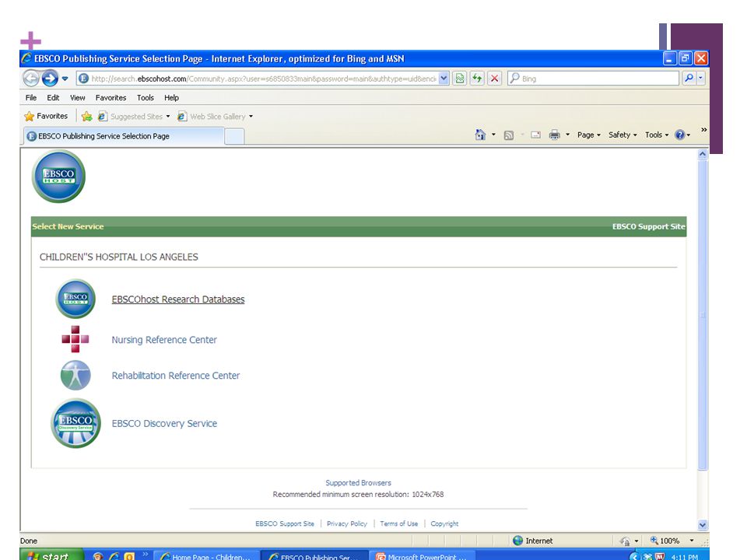Open the Page command bar menu
747x560 pixels.
pyautogui.click(x=589, y=135)
